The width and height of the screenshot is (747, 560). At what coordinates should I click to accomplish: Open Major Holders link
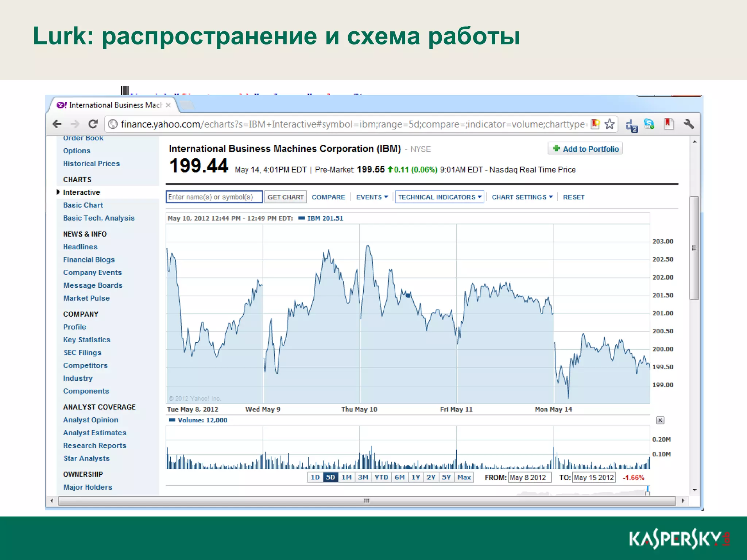pyautogui.click(x=88, y=487)
